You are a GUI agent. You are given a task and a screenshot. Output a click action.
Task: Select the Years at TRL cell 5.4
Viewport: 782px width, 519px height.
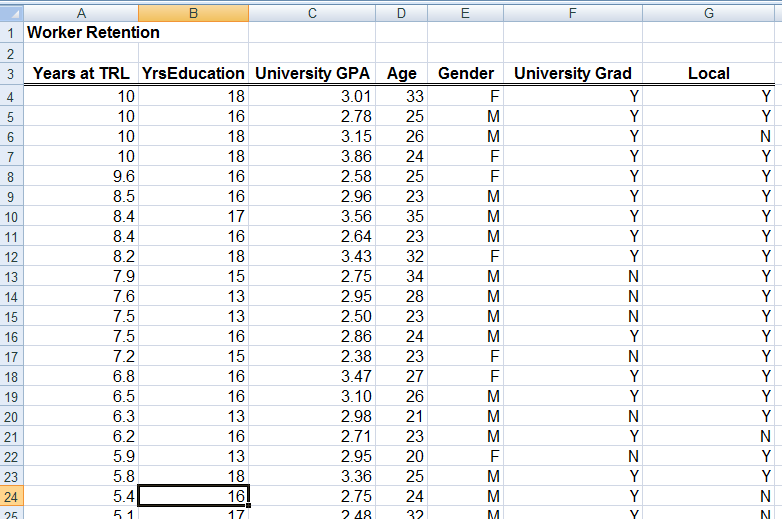pos(81,496)
